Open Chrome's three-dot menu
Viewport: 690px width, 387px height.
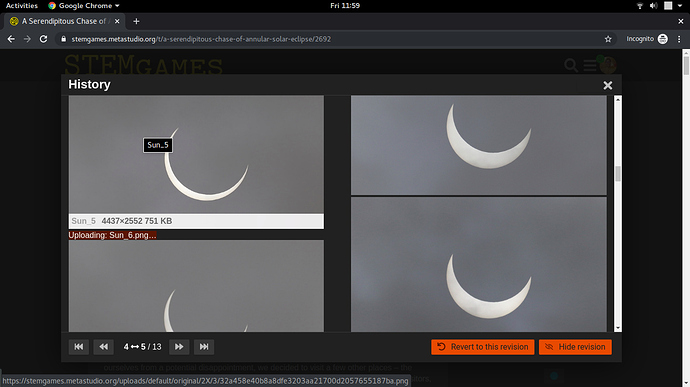[679, 39]
